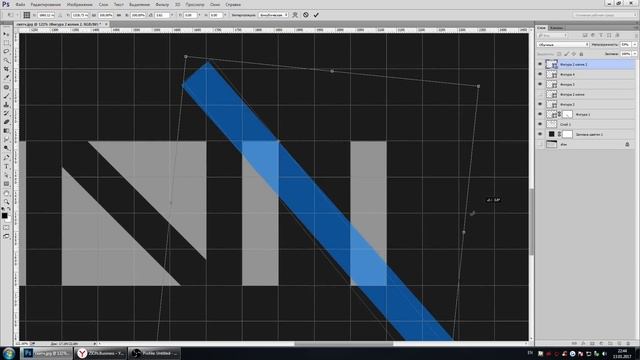Hide the Слой 1 layer

tap(540, 124)
